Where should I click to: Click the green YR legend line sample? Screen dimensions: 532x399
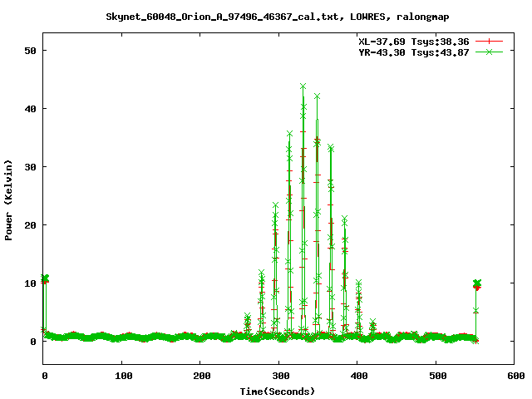[489, 52]
